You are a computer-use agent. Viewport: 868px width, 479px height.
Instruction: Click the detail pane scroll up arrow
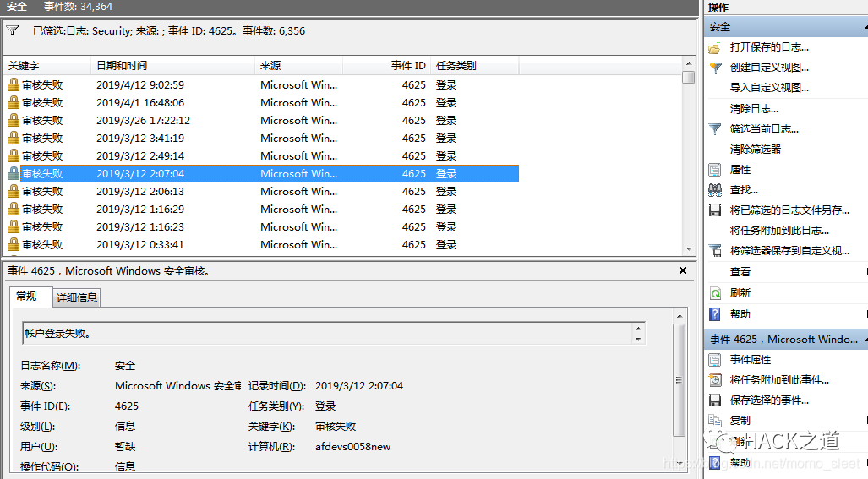[680, 316]
